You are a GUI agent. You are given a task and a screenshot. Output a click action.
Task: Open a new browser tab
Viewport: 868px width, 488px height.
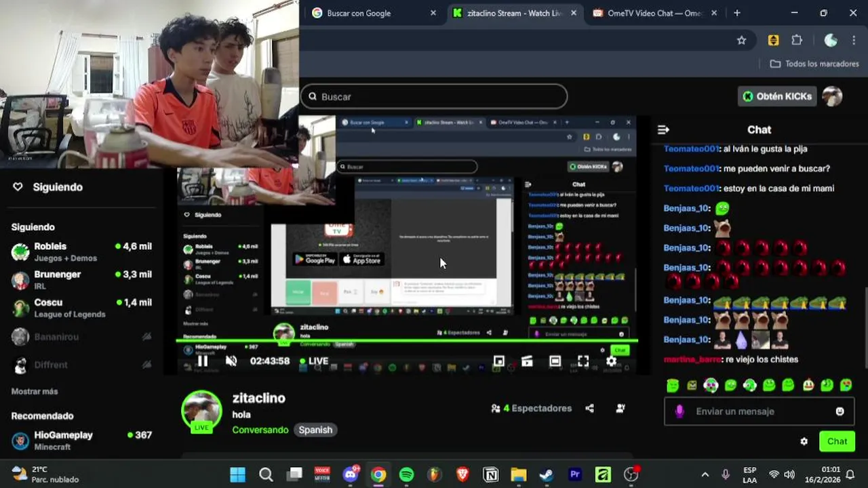[737, 13]
